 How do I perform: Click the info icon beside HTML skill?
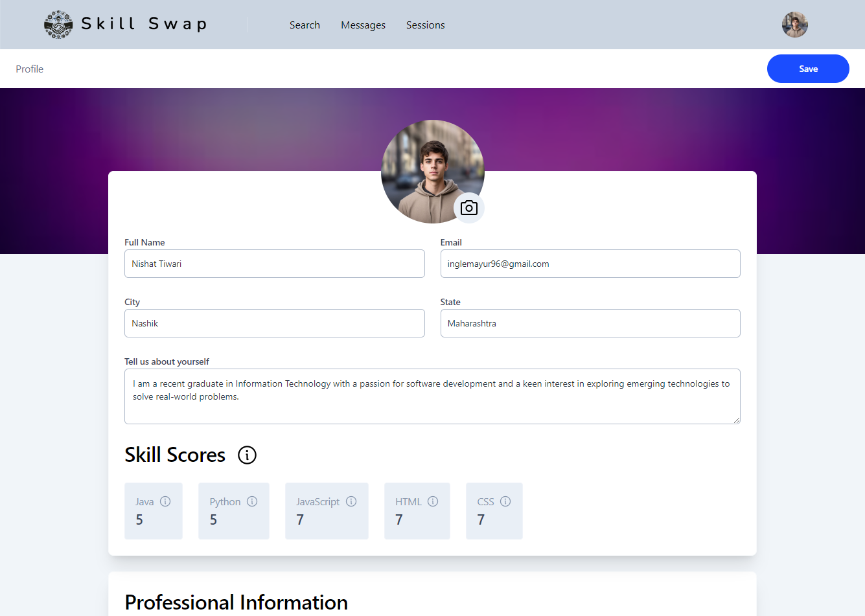pyautogui.click(x=433, y=501)
